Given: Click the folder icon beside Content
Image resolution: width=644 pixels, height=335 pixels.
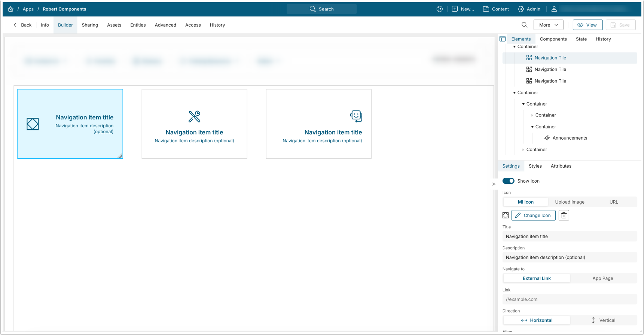Looking at the screenshot, I should 486,9.
